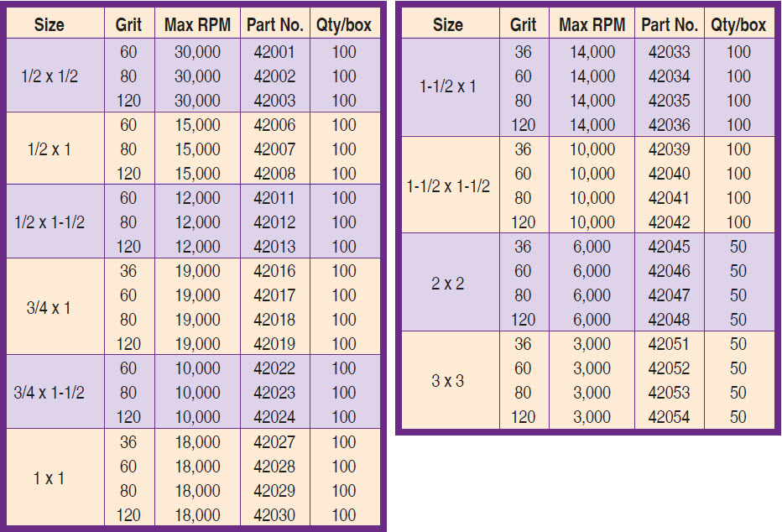Click part number 42019
The width and height of the screenshot is (782, 532).
click(274, 344)
